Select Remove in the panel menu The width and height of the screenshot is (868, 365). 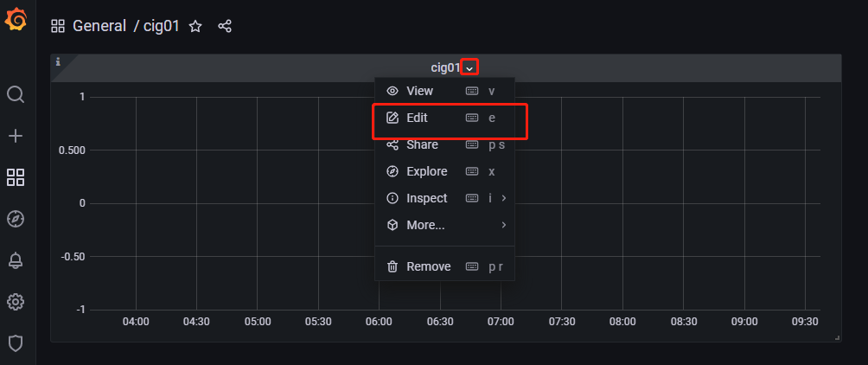coord(428,266)
